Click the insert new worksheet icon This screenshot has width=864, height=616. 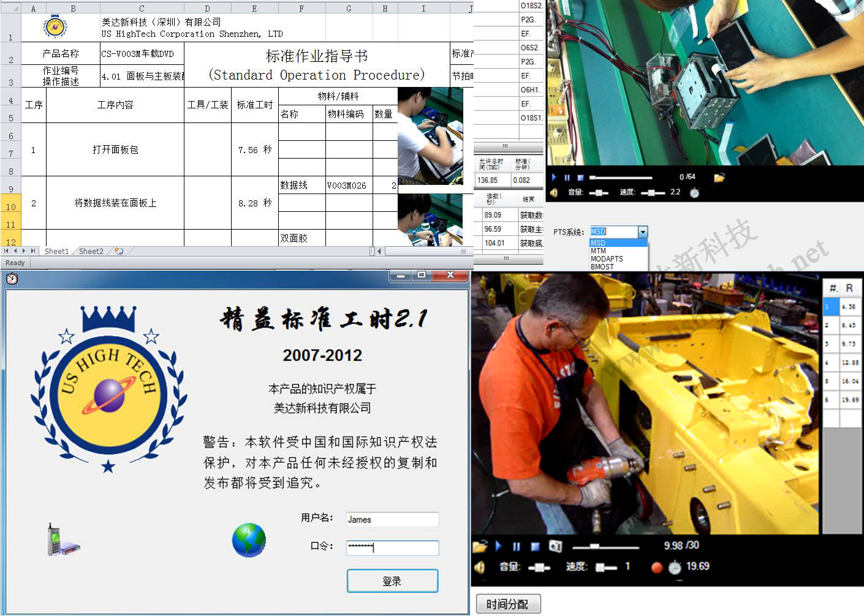119,251
